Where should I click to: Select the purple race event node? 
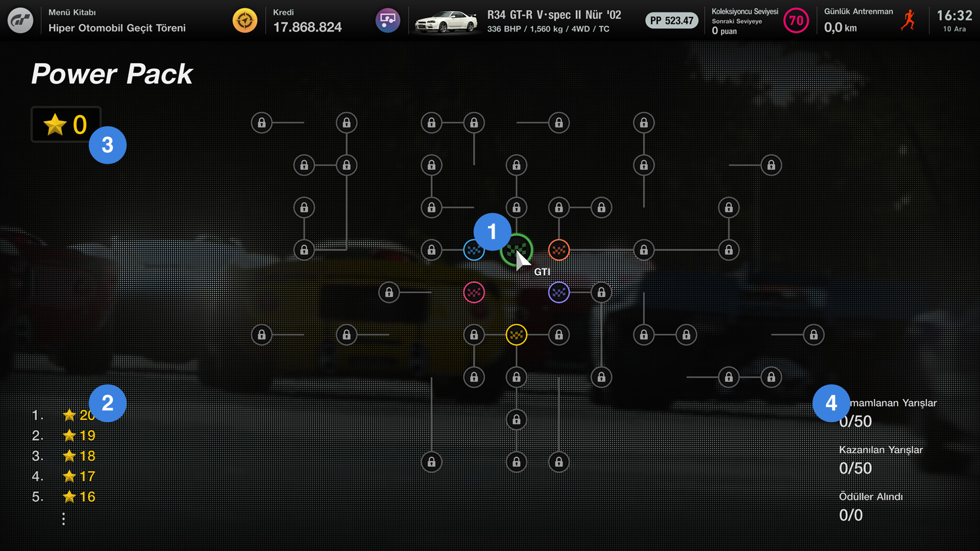pos(559,292)
